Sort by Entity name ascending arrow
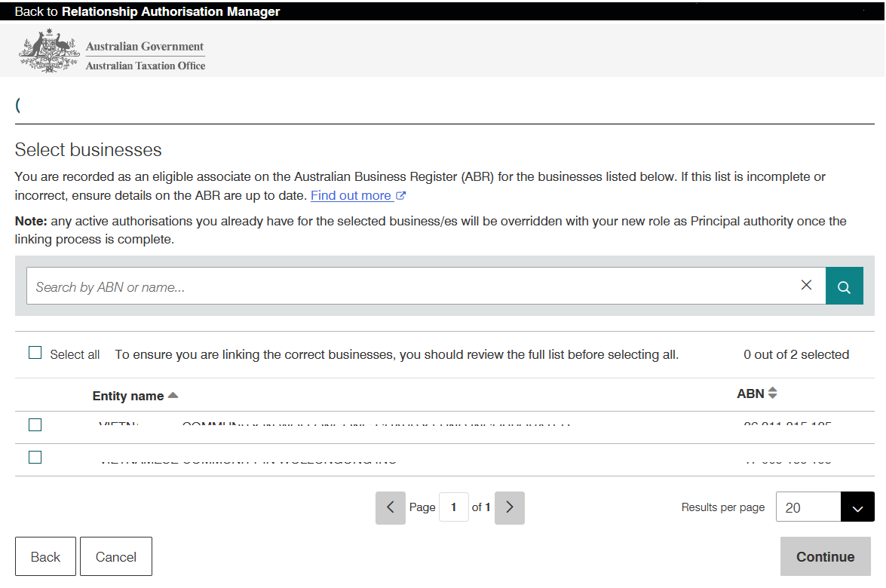This screenshot has height=588, width=886. (173, 395)
